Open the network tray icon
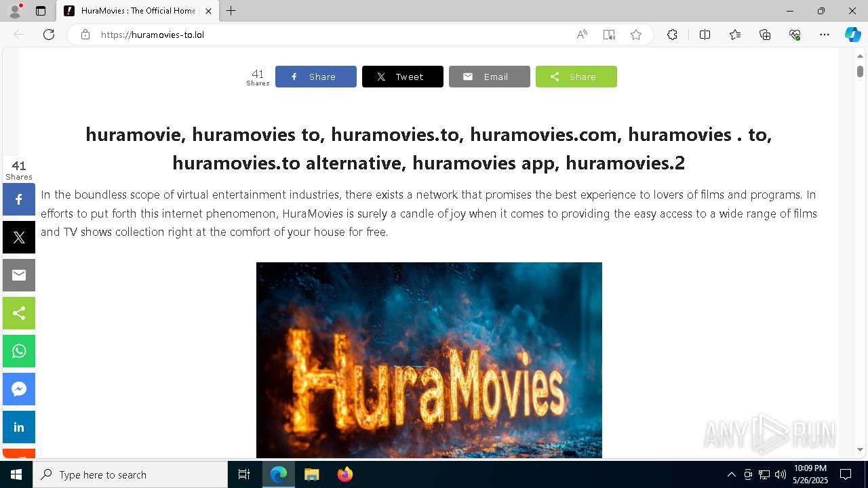This screenshot has width=868, height=488. click(x=764, y=474)
